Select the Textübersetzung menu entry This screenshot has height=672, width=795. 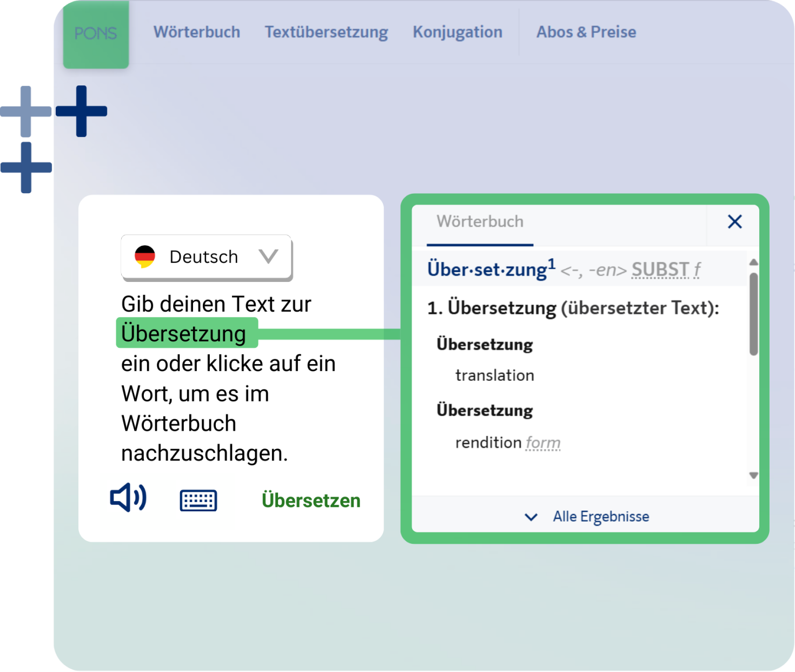(326, 32)
